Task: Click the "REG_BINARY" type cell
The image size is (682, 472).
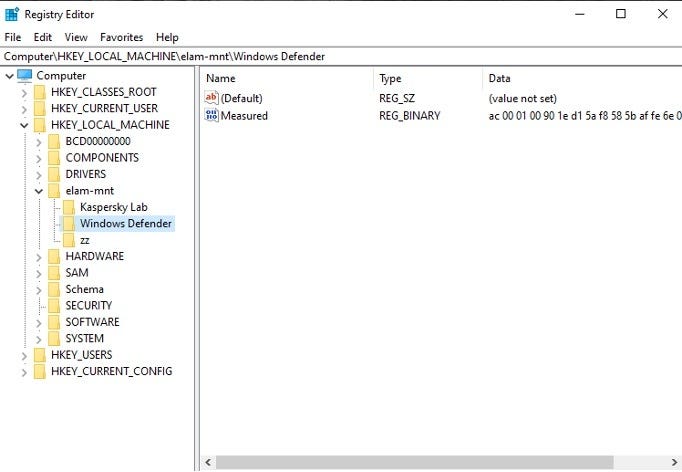Action: [410, 116]
